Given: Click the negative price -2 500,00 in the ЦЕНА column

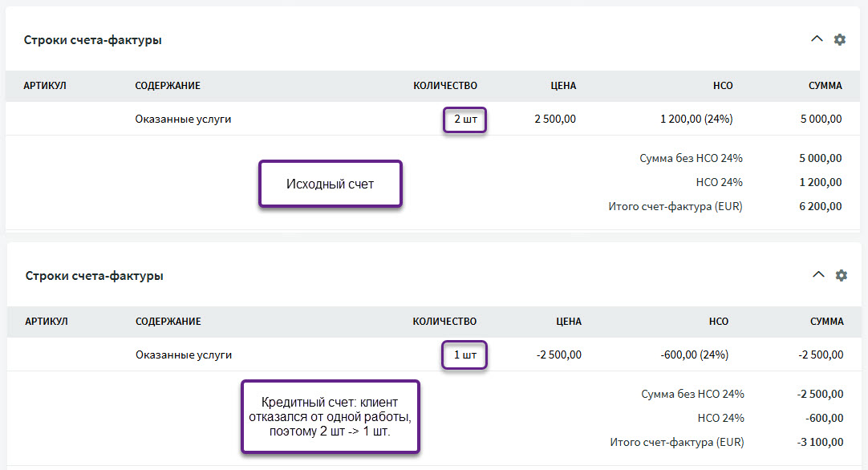Looking at the screenshot, I should tap(558, 355).
